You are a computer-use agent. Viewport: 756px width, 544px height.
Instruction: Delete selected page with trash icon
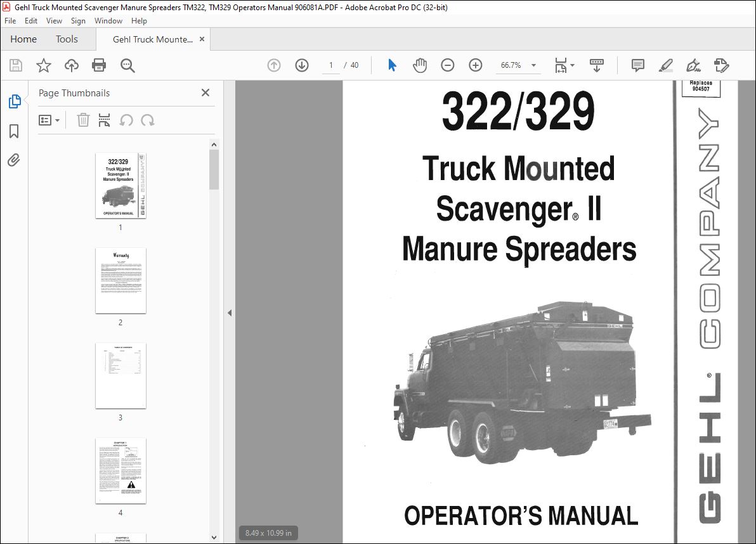[x=84, y=120]
